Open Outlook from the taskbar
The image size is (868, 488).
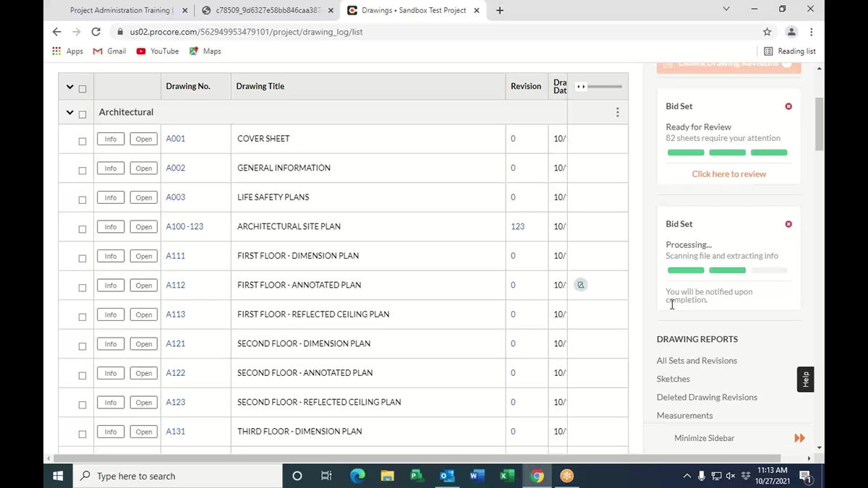point(447,476)
